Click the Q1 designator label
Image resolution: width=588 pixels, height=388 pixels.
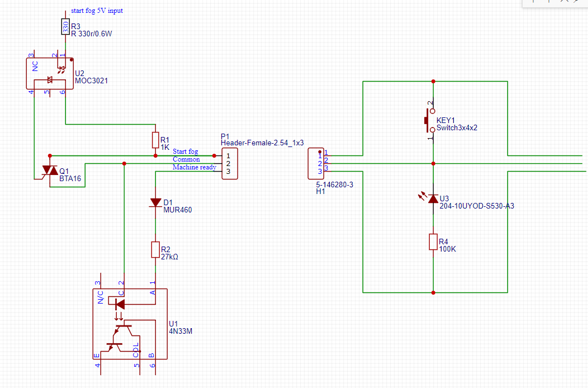coord(64,172)
